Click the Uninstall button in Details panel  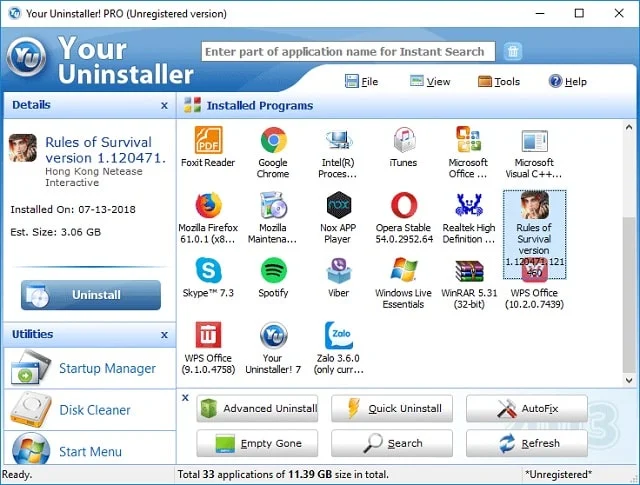91,295
